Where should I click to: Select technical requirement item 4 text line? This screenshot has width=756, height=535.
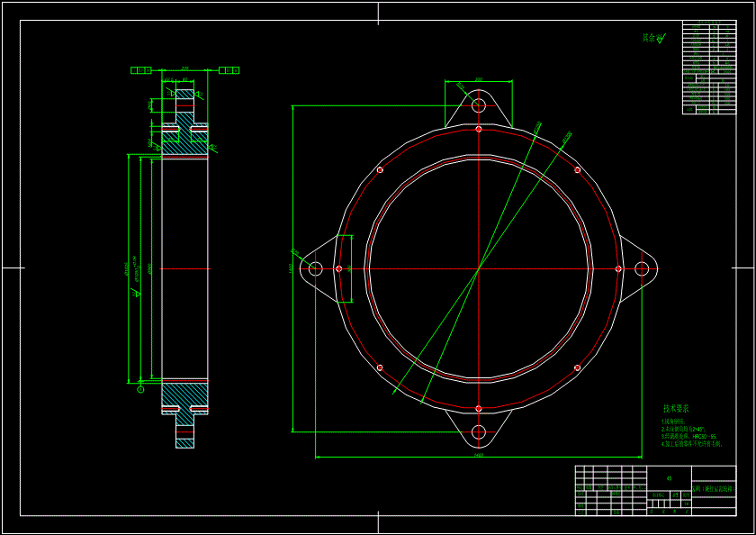point(691,442)
